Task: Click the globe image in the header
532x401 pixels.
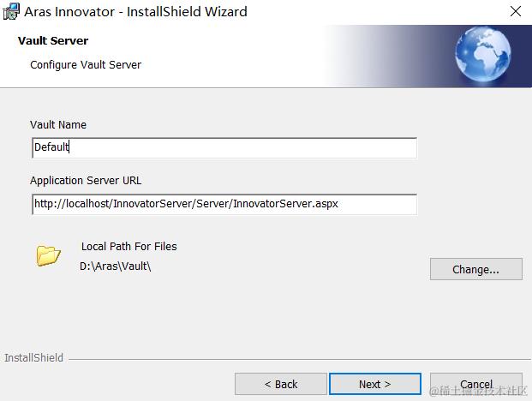Action: [x=483, y=54]
